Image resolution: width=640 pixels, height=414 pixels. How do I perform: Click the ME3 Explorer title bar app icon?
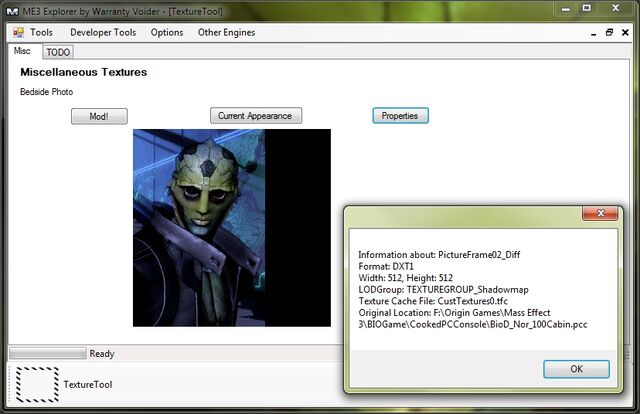click(13, 11)
